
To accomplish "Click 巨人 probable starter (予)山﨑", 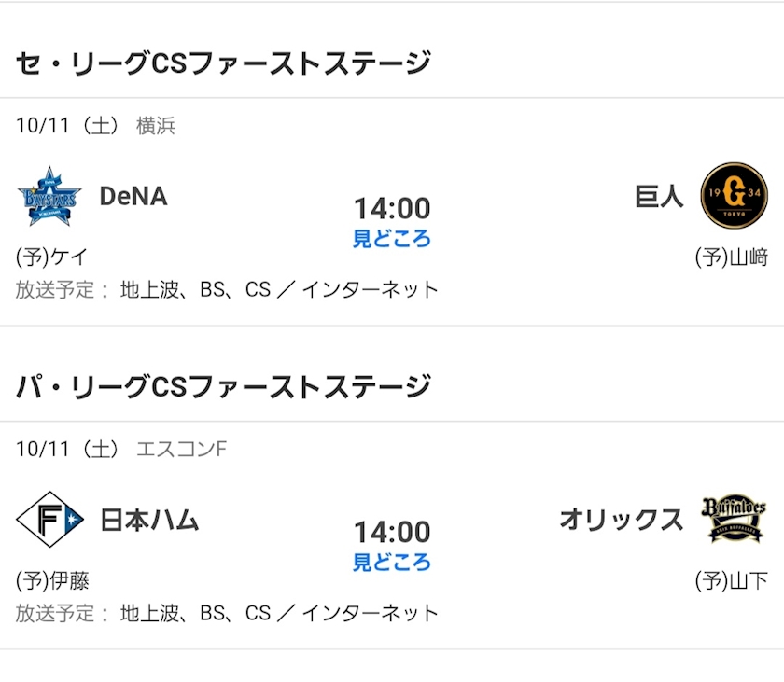I will coord(732,257).
